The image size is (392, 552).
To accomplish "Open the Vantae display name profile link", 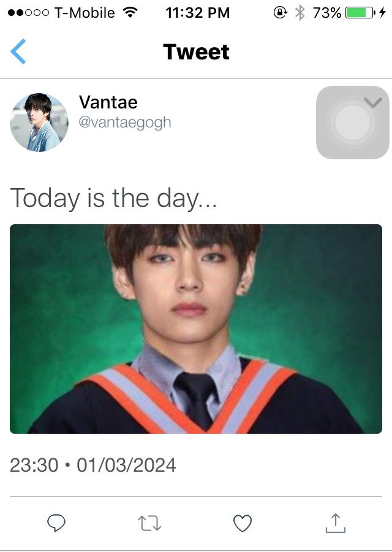I will [108, 102].
